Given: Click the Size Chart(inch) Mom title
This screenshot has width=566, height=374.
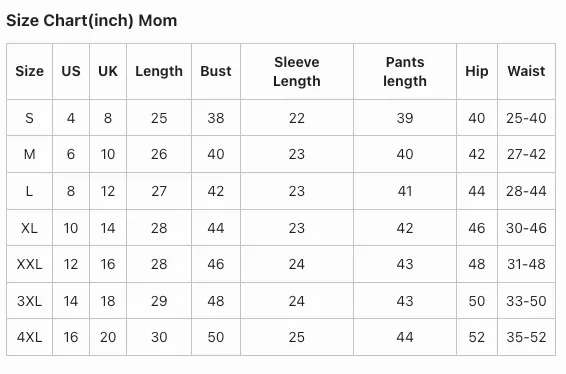Looking at the screenshot, I should pos(92,21).
